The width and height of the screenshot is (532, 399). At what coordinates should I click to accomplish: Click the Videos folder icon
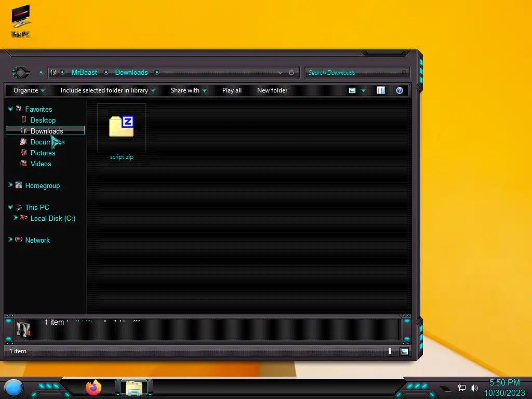[x=23, y=163]
